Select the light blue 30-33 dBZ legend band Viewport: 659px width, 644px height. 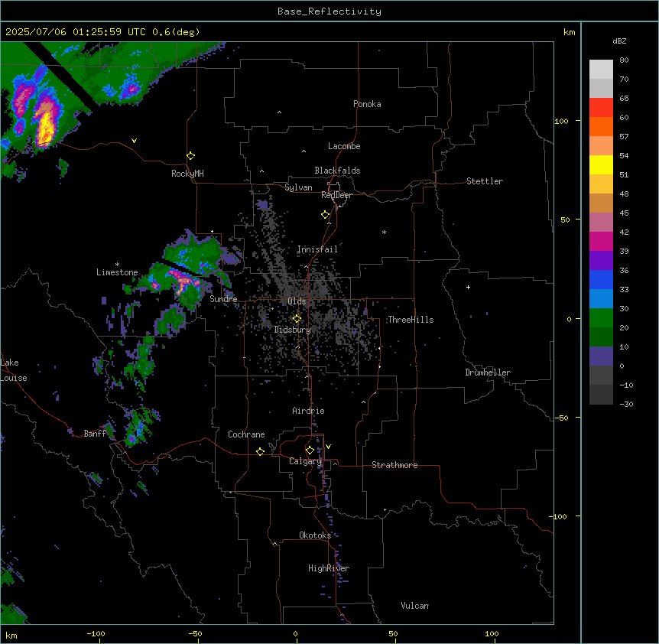coord(601,299)
